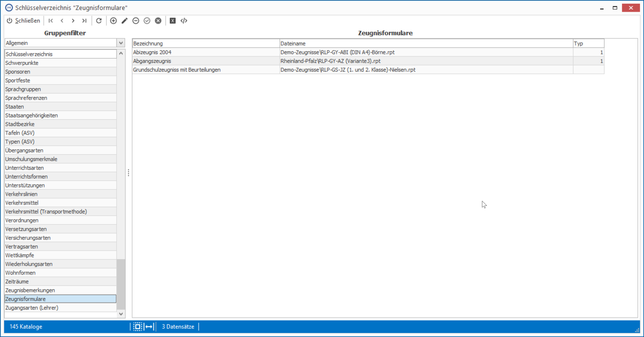Cancel changes with the X circle icon

point(158,21)
